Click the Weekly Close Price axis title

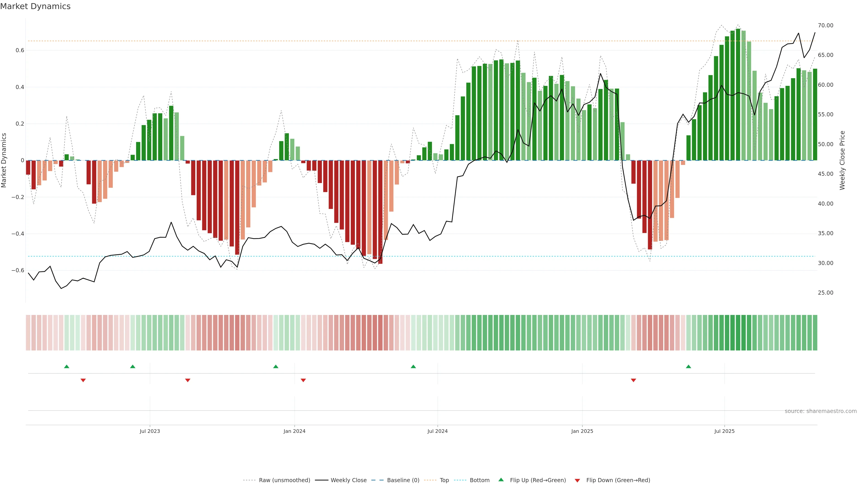(x=842, y=160)
